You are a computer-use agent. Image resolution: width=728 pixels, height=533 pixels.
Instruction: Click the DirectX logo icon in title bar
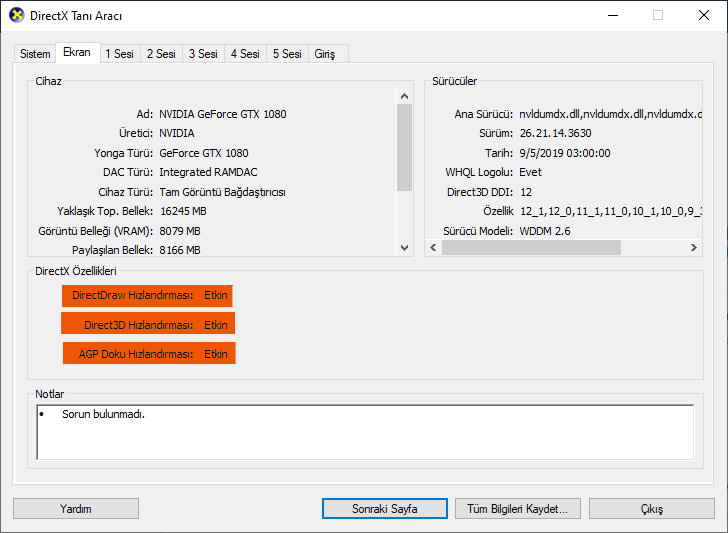click(x=17, y=15)
